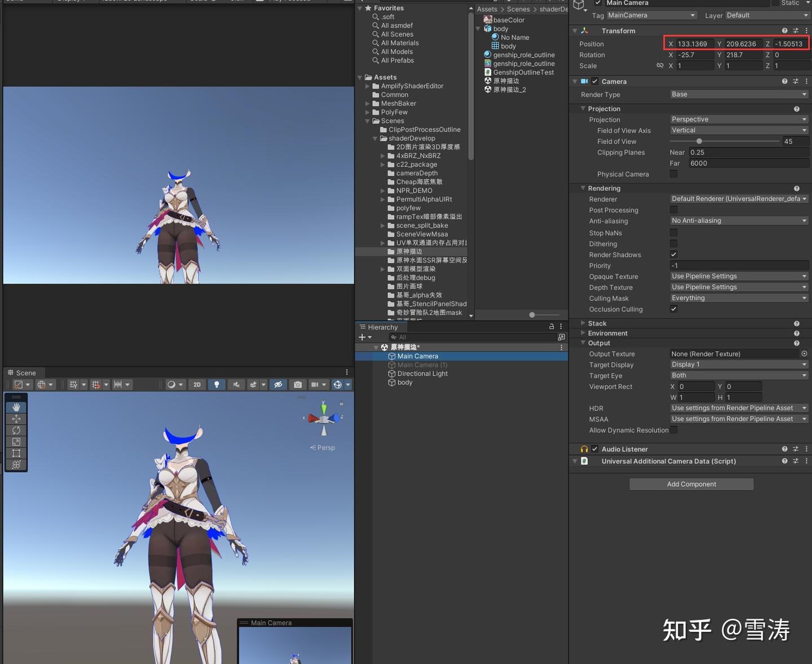Enable the Physical Camera checkbox

(x=673, y=174)
